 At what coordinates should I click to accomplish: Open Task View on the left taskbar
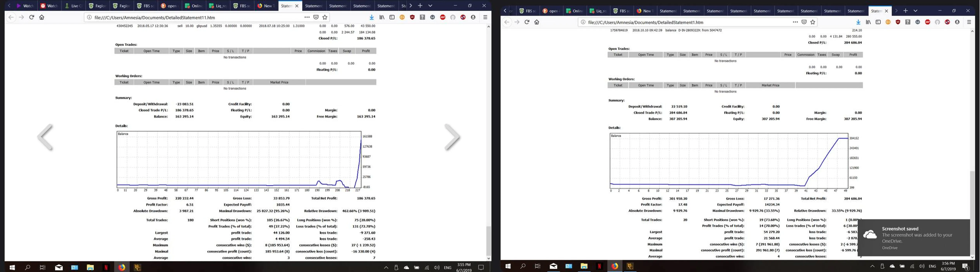[x=43, y=267]
